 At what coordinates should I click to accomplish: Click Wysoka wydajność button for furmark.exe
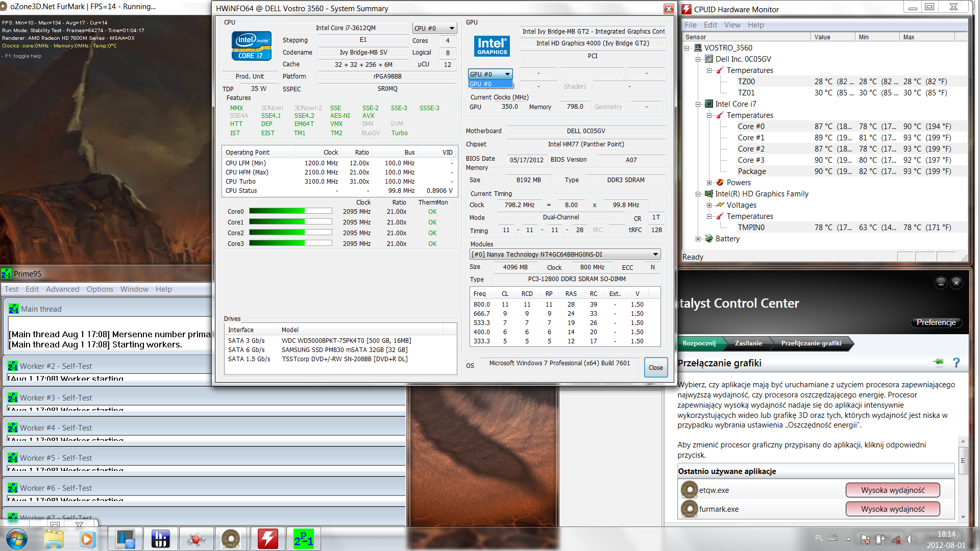893,509
